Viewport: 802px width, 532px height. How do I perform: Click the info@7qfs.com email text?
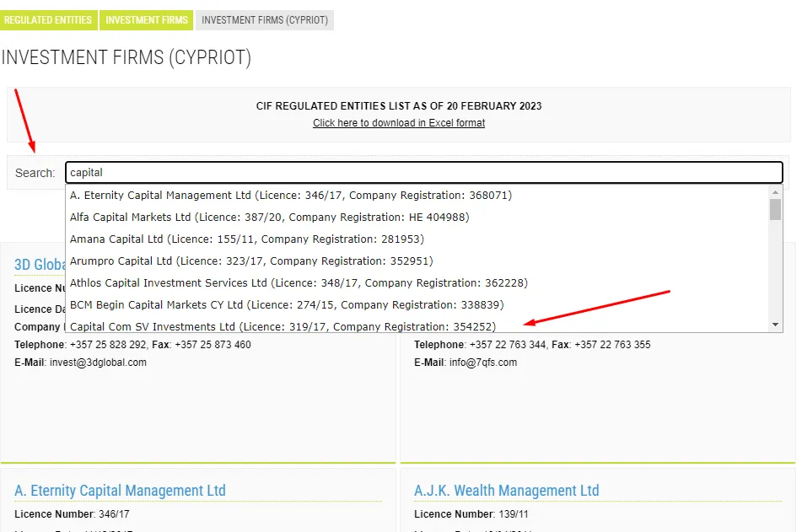(x=483, y=363)
